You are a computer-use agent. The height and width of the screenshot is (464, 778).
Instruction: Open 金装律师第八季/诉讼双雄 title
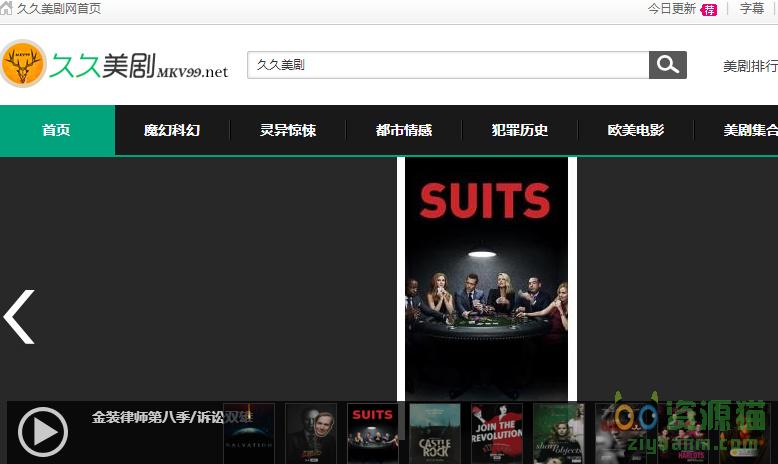pos(172,417)
